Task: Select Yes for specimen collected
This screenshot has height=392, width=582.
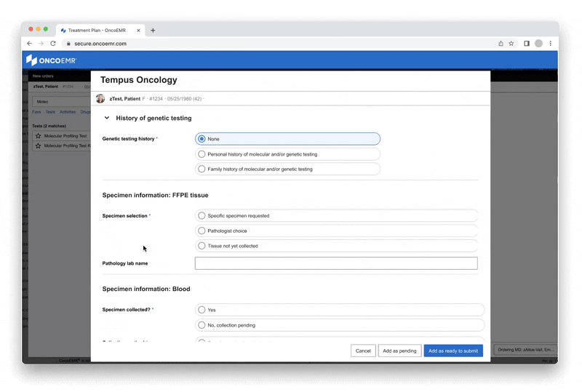Action: point(340,310)
